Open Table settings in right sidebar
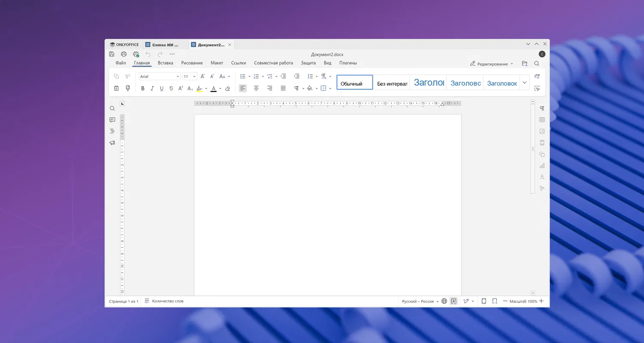The image size is (644, 343). [x=542, y=120]
